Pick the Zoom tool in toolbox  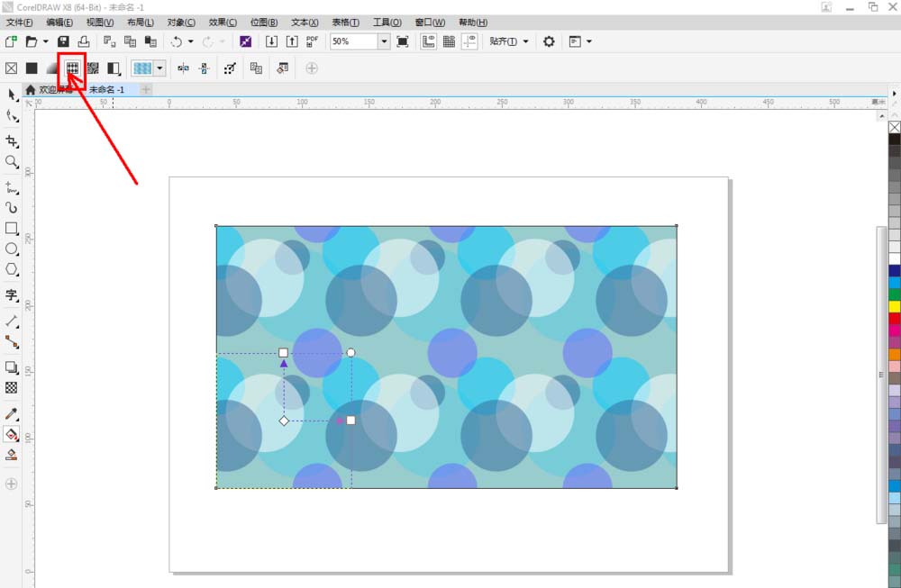point(12,162)
